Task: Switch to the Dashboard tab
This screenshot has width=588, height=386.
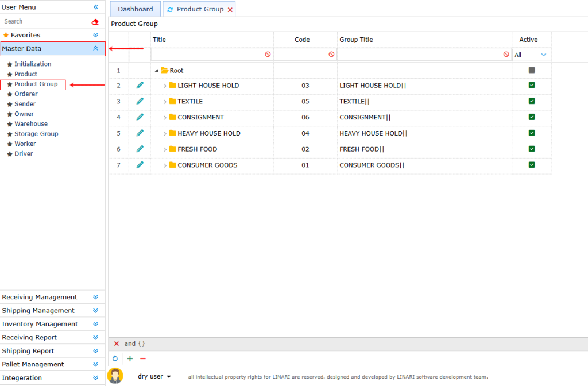Action: (135, 9)
